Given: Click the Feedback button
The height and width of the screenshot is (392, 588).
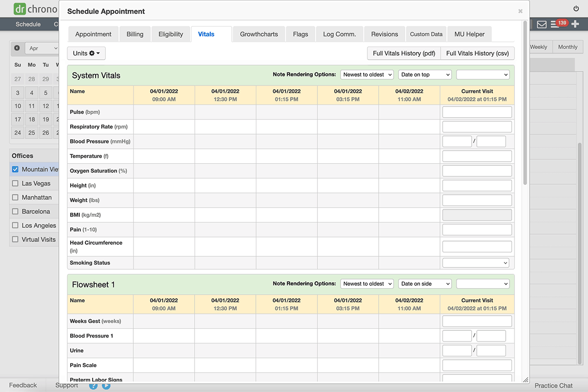Looking at the screenshot, I should click(x=23, y=385).
